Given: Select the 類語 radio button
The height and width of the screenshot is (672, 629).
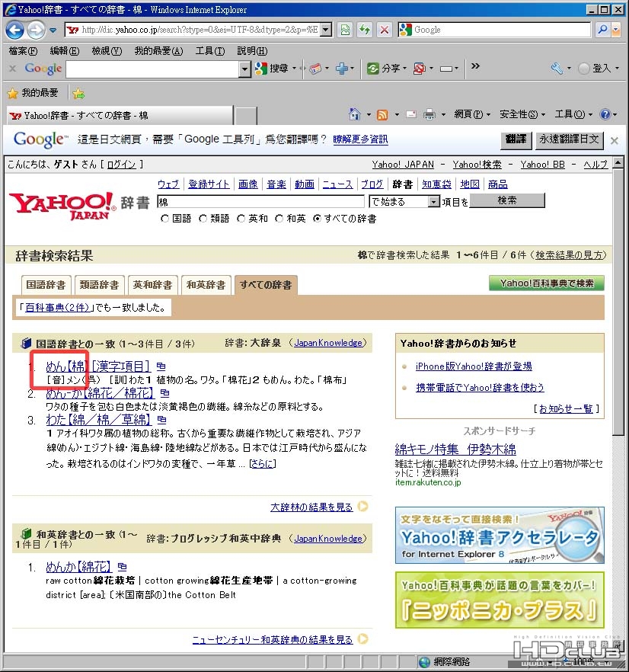Looking at the screenshot, I should tap(203, 219).
